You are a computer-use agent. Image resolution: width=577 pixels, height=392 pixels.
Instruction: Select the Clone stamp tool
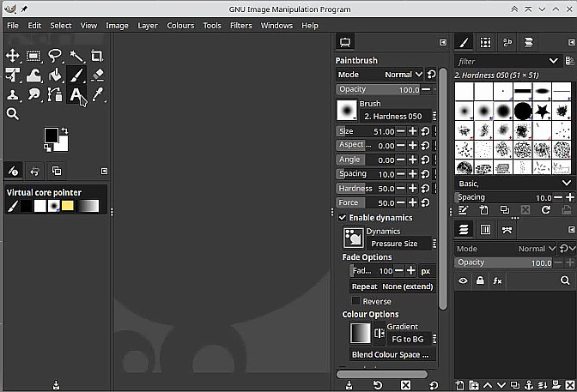13,94
